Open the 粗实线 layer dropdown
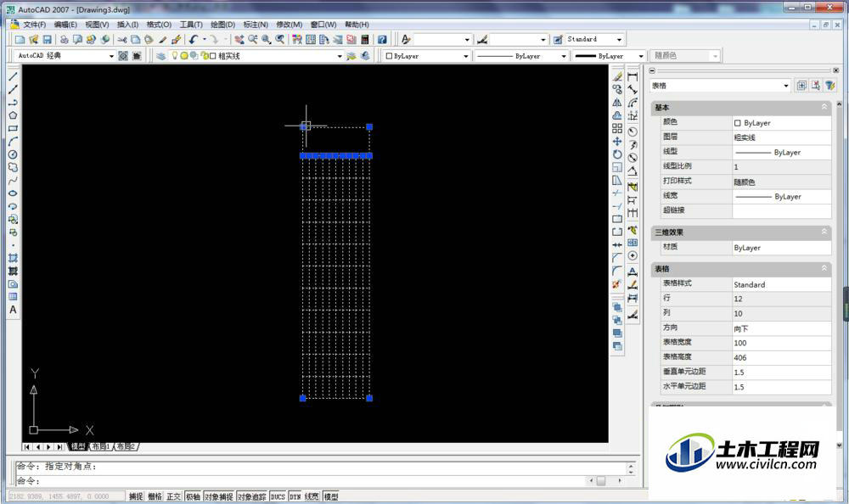849x504 pixels. coord(340,56)
